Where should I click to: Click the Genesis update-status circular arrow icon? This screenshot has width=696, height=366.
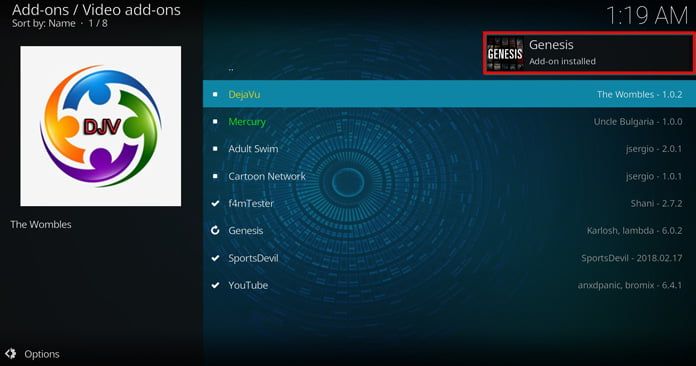click(215, 230)
